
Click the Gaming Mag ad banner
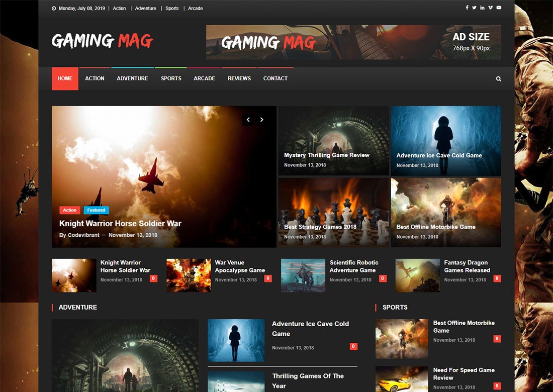point(353,42)
